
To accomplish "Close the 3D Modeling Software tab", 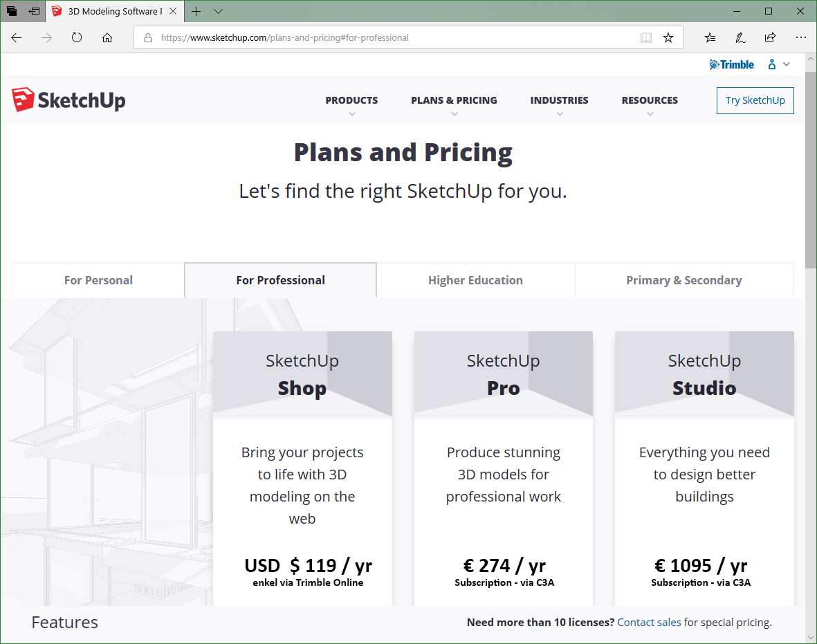I will [x=173, y=11].
